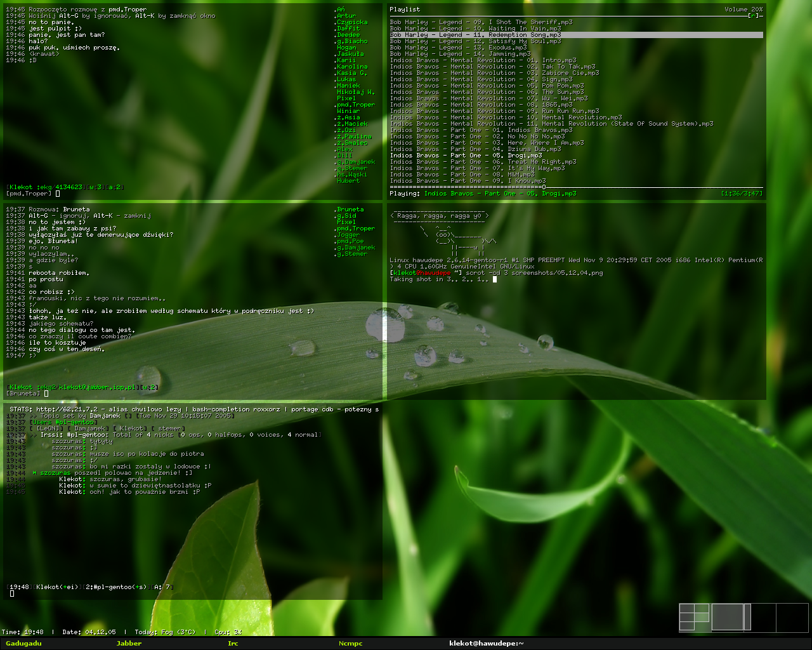812x650 pixels.
Task: Switch to the Gadugadu taskbar entry
Action: point(23,643)
